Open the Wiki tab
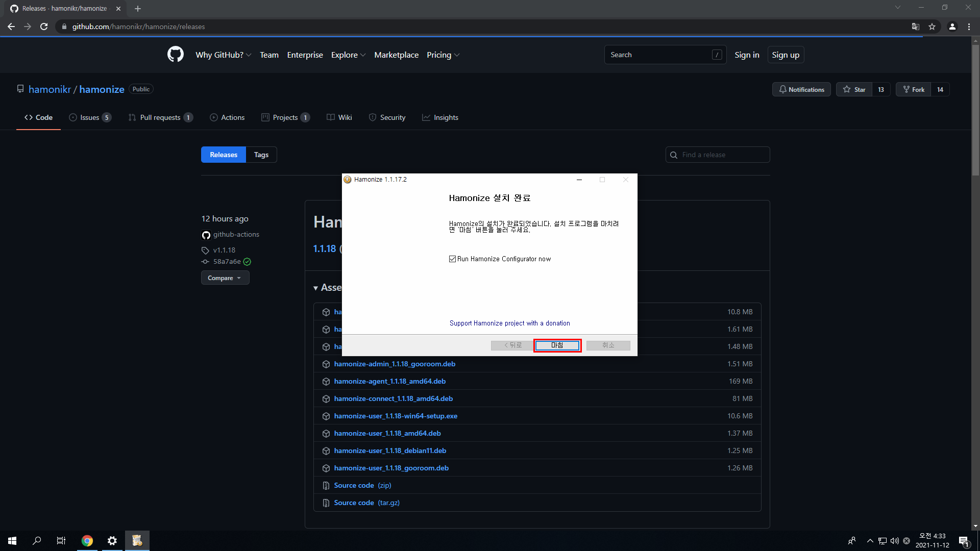This screenshot has height=551, width=980. coord(339,117)
